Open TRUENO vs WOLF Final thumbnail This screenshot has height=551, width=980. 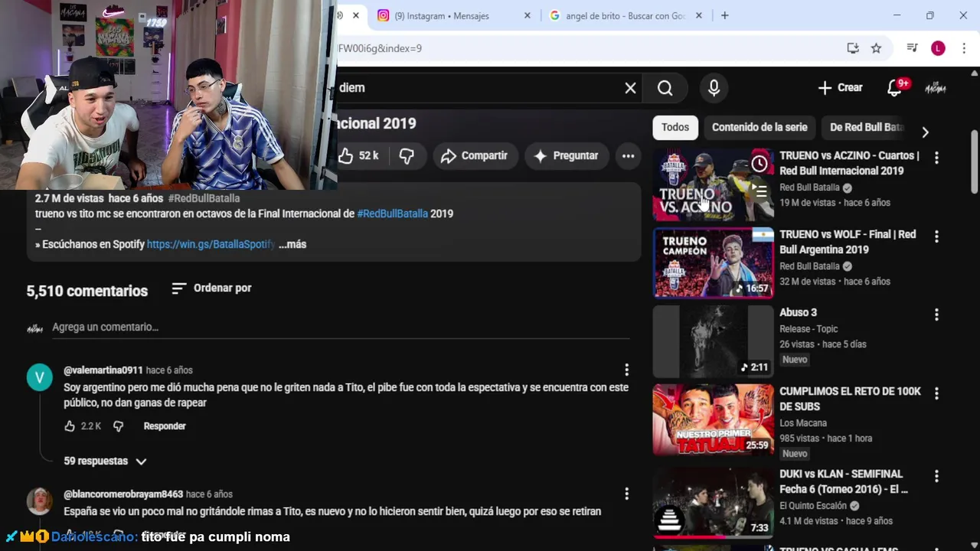(x=714, y=262)
